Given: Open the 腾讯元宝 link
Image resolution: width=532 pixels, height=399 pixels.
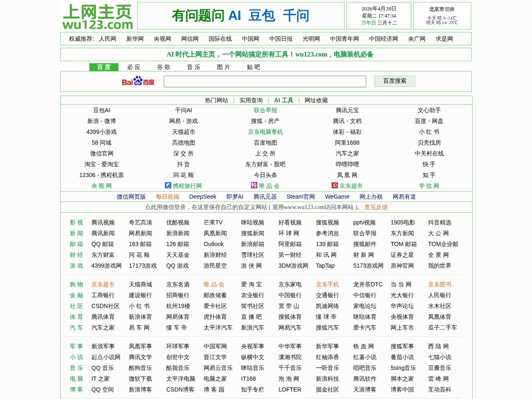Looking at the screenshot, I should coord(347,110).
